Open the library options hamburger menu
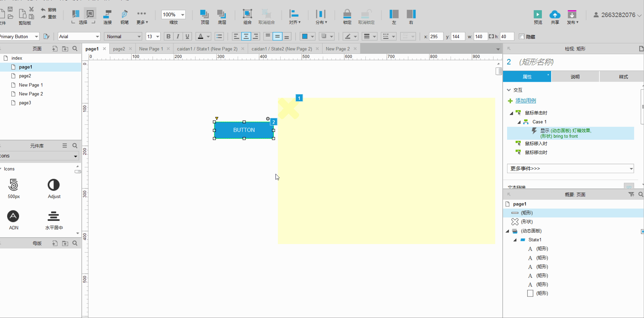This screenshot has width=644, height=318. click(x=65, y=146)
